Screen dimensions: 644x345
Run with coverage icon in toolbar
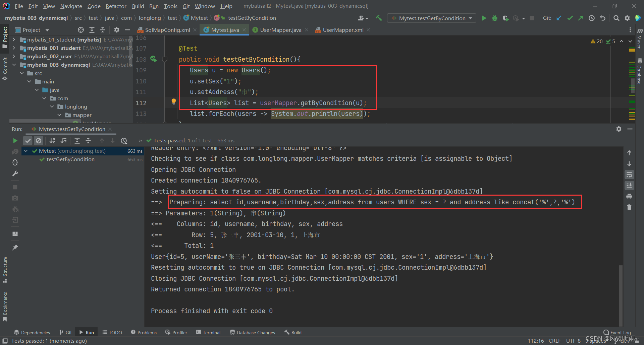click(505, 18)
